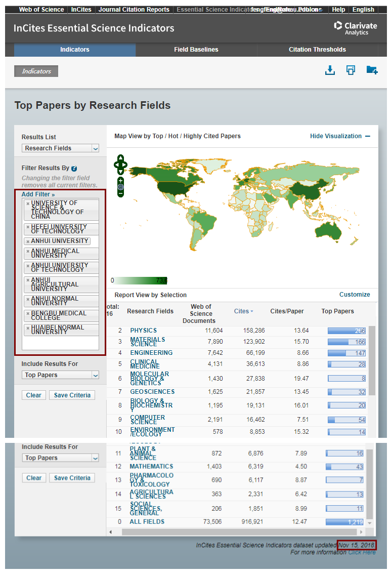Remove the Bengbu Medical College filter

tap(28, 314)
